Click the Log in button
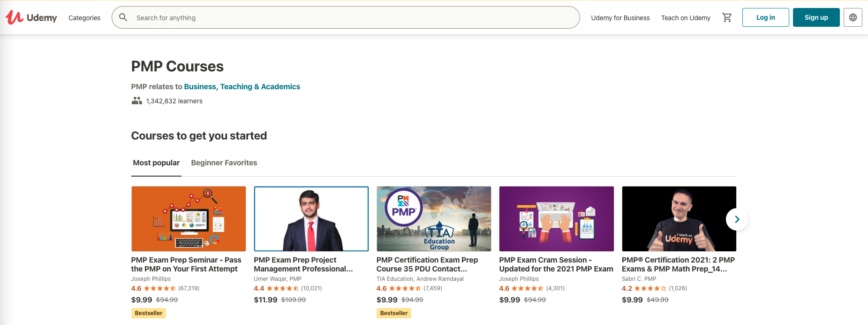 click(765, 17)
